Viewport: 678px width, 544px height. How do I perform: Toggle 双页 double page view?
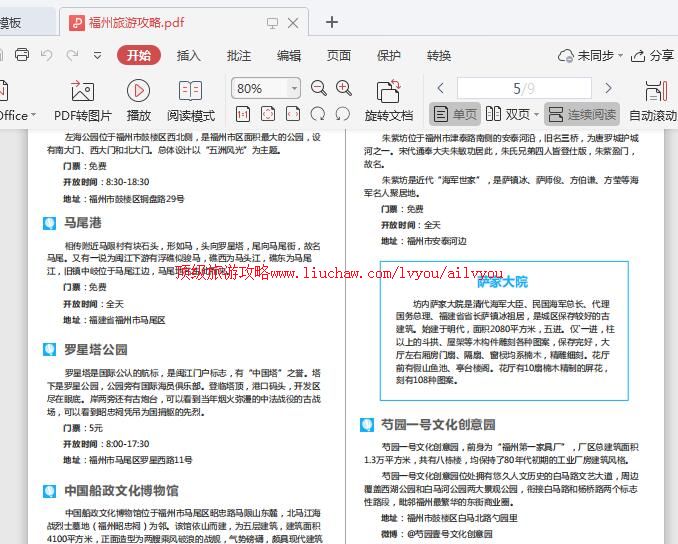pyautogui.click(x=511, y=115)
